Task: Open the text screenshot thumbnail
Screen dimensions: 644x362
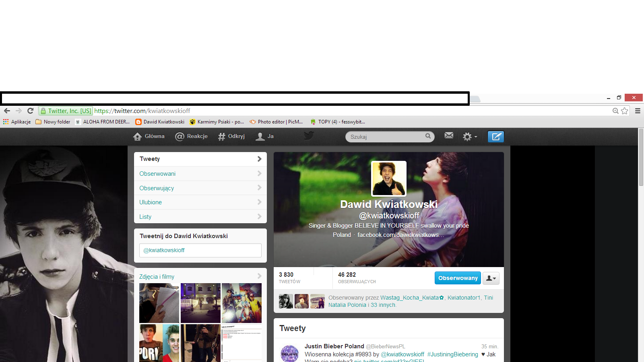Action: coord(242,343)
